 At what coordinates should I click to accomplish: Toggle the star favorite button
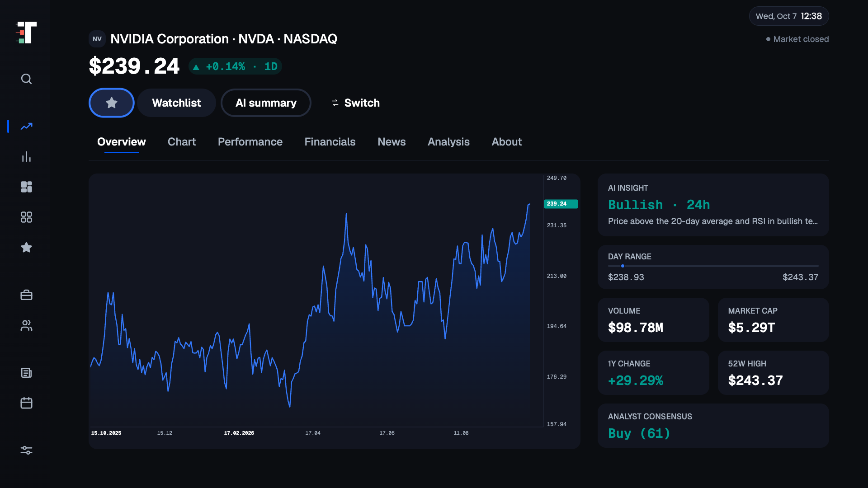coord(112,103)
